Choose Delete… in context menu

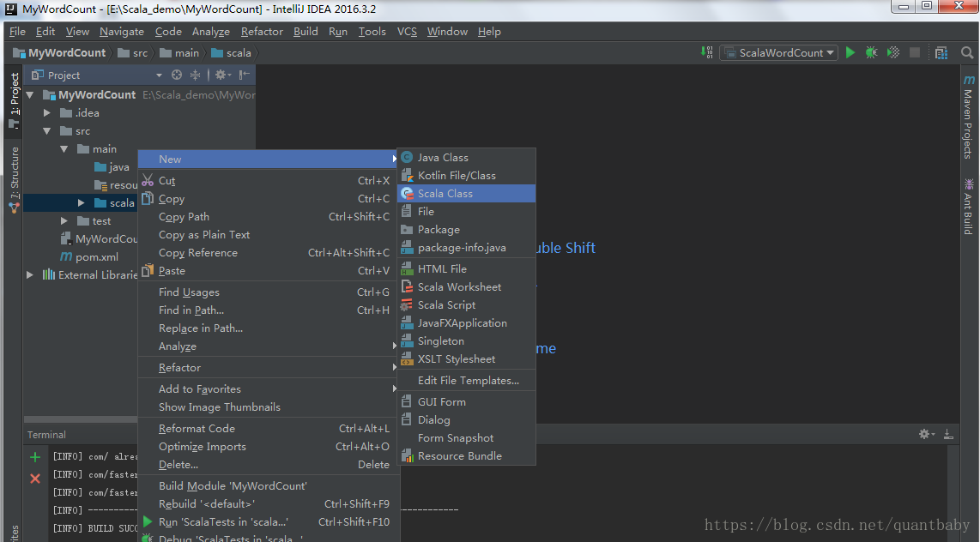click(268, 465)
